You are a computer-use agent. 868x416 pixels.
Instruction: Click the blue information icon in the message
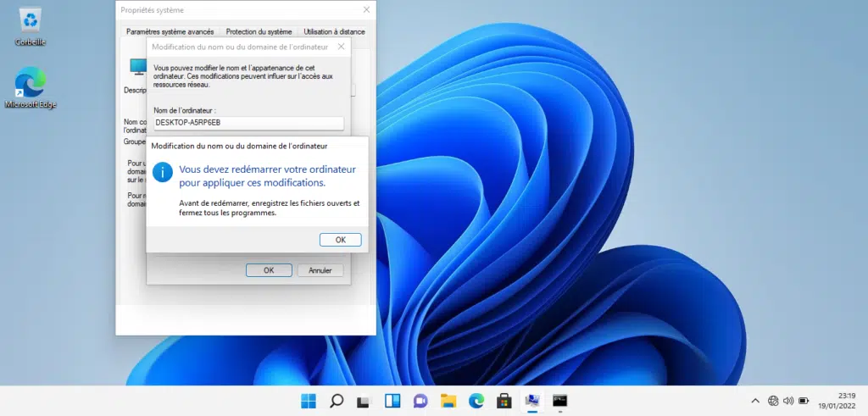[x=162, y=173]
